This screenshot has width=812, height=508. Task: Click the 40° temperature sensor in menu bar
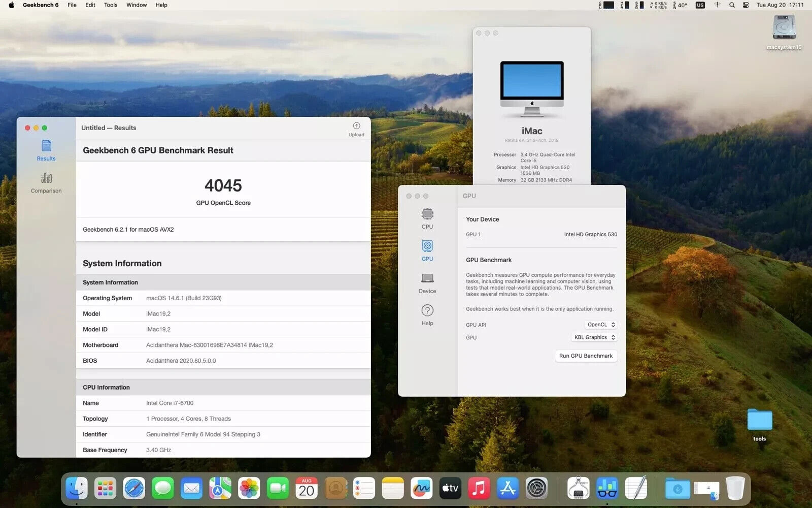click(680, 5)
